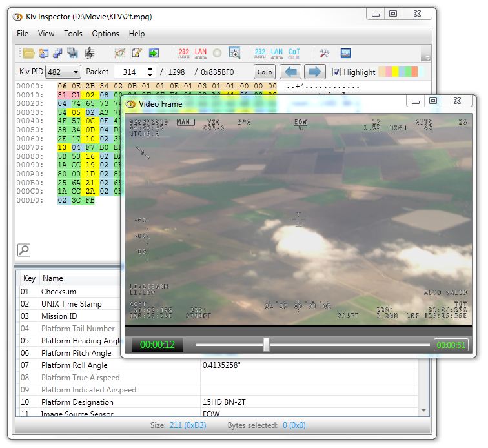Viewport: 488px width, 448px height.
Task: Click the CoT toolbar icon
Action: click(x=294, y=53)
